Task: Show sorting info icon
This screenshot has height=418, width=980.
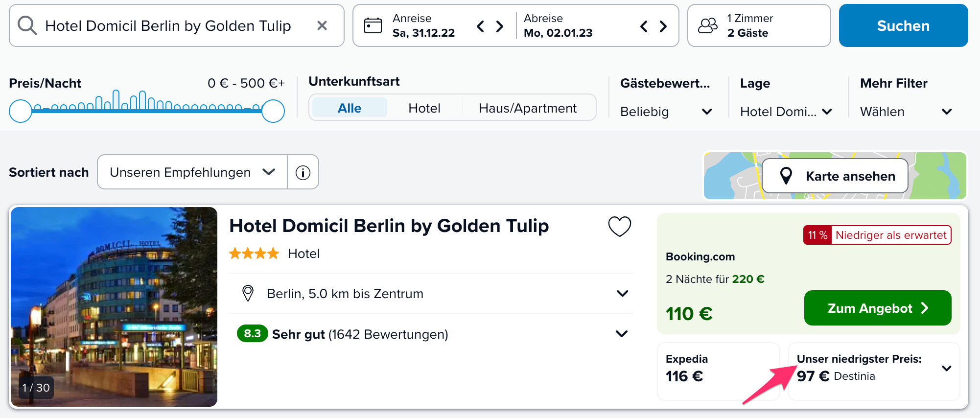Action: click(x=303, y=172)
